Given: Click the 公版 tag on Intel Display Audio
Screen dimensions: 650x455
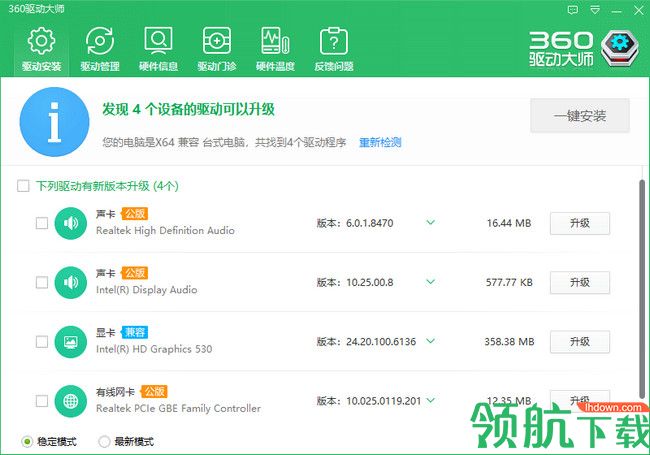Looking at the screenshot, I should [x=135, y=273].
